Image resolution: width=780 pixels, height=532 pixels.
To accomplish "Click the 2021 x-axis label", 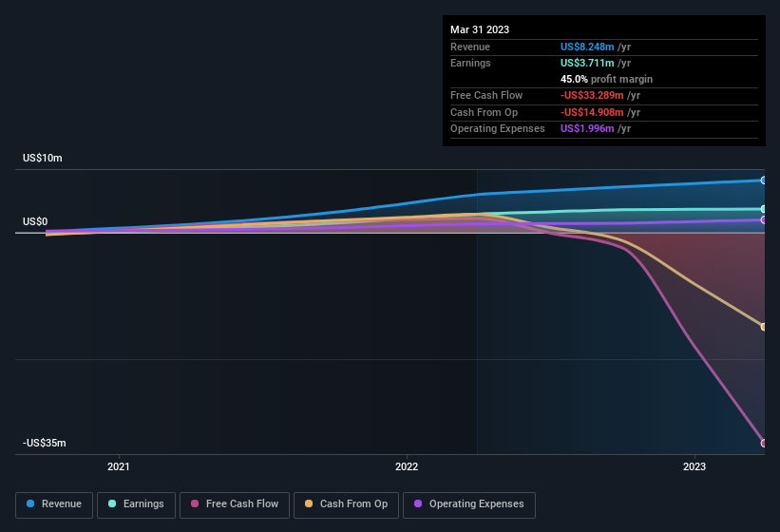I will 119,466.
